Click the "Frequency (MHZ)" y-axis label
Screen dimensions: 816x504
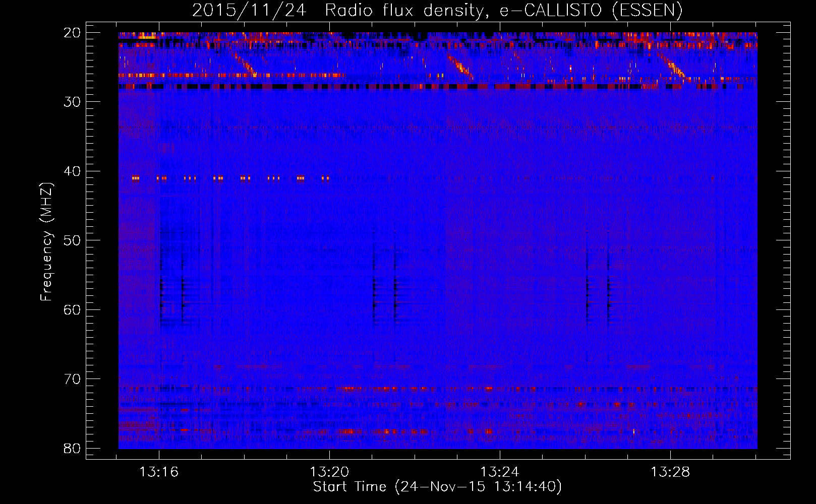pyautogui.click(x=46, y=242)
